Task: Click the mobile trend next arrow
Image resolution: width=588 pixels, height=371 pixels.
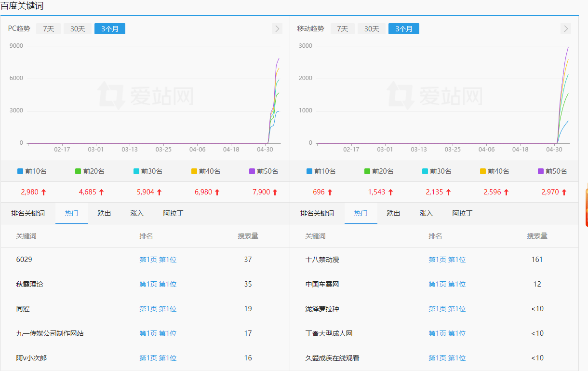Action: pyautogui.click(x=566, y=28)
